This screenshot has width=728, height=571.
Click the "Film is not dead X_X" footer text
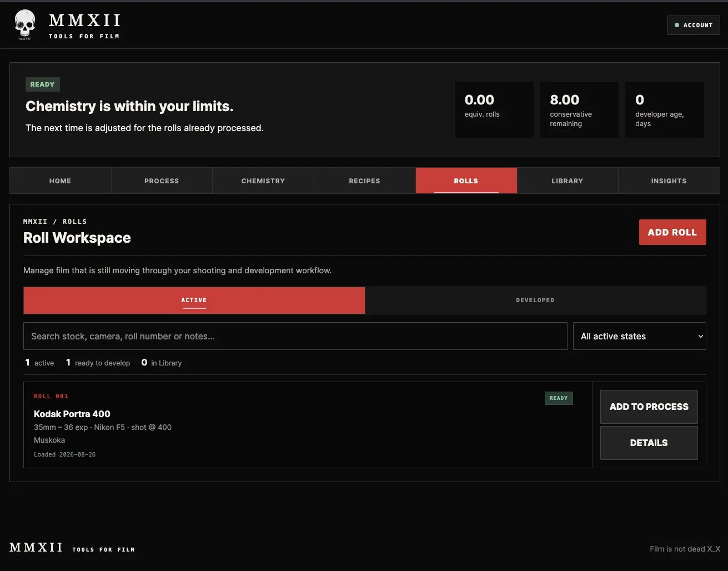(685, 549)
